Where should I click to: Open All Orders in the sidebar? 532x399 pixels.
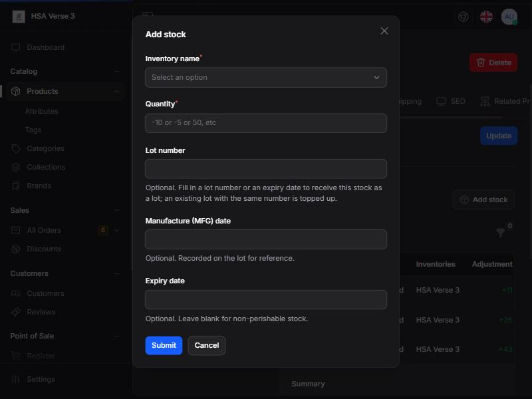pos(44,230)
